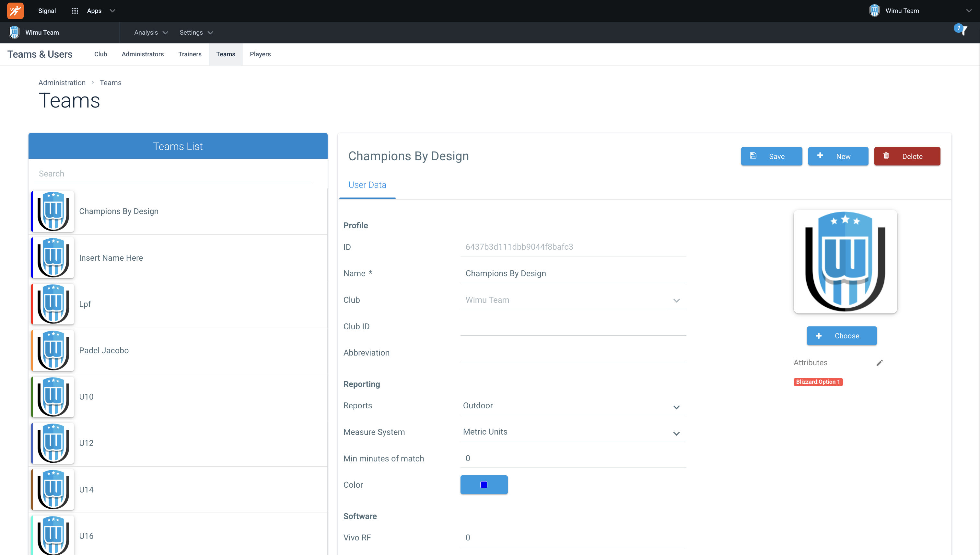
Task: Switch to the Players tab
Action: coord(260,54)
